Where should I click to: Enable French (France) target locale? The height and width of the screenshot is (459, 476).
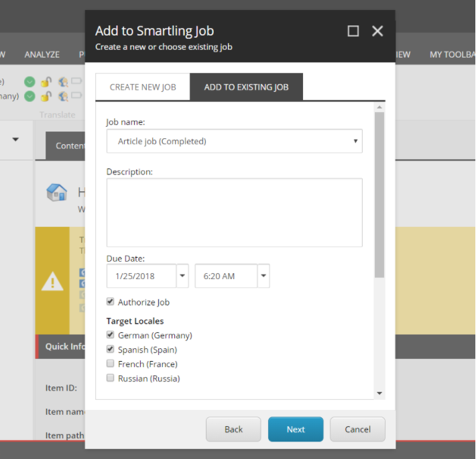click(x=110, y=363)
